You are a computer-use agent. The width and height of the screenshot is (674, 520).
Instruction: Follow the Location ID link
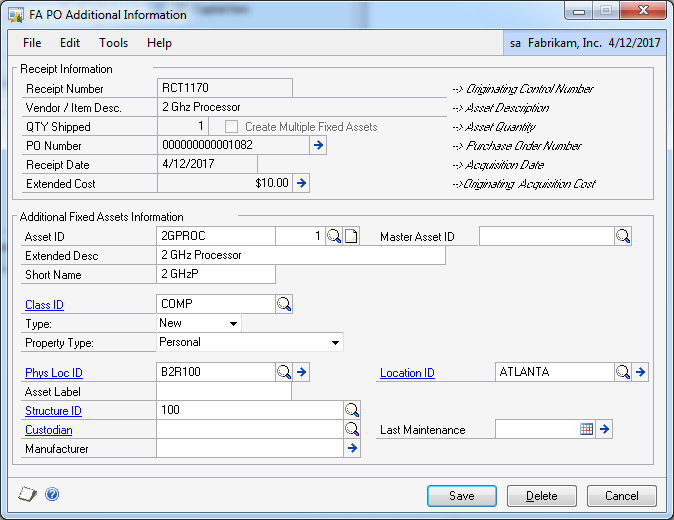[407, 373]
